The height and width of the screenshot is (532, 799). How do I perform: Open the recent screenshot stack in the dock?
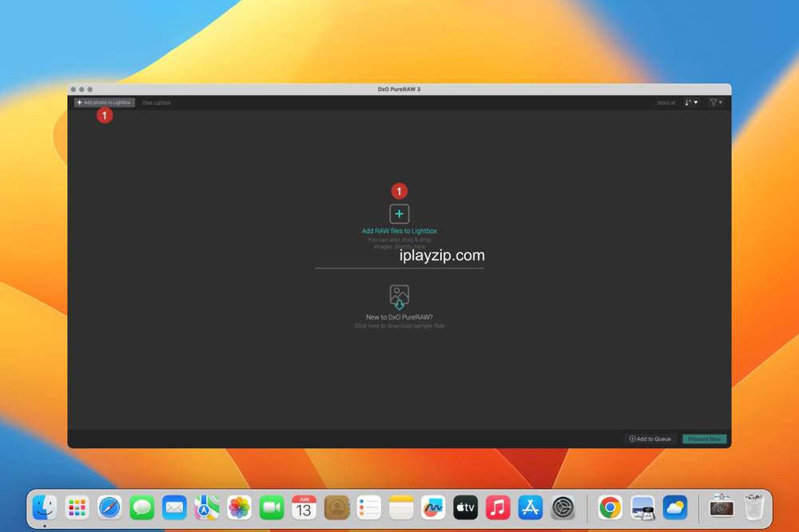[721, 506]
